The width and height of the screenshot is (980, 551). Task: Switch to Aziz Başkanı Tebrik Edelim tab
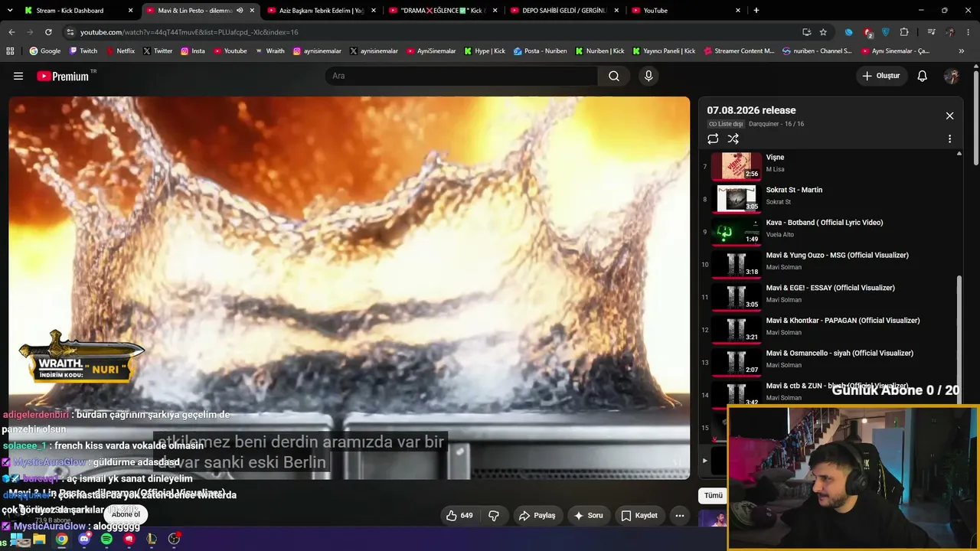(x=322, y=11)
